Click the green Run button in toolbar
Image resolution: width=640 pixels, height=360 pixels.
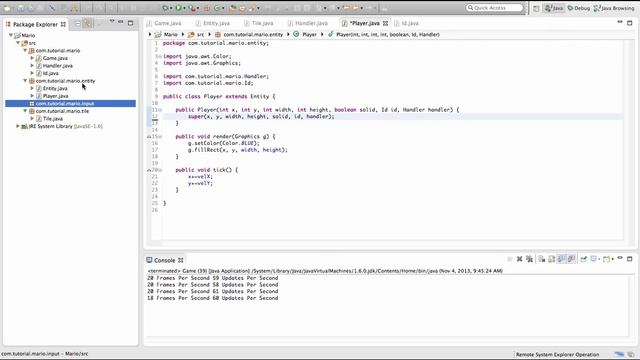click(178, 8)
